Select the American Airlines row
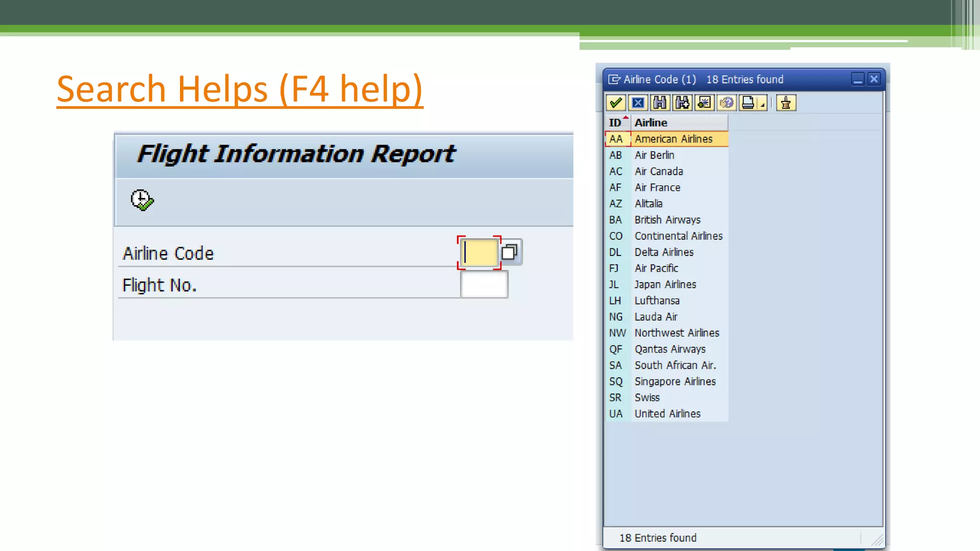Viewport: 980px width, 551px height. 667,139
